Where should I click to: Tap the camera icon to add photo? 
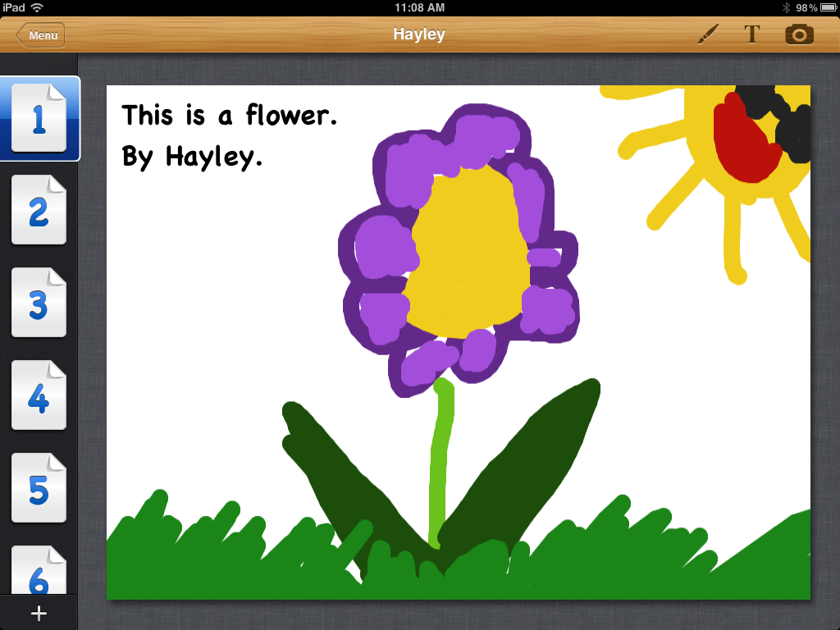coord(799,34)
